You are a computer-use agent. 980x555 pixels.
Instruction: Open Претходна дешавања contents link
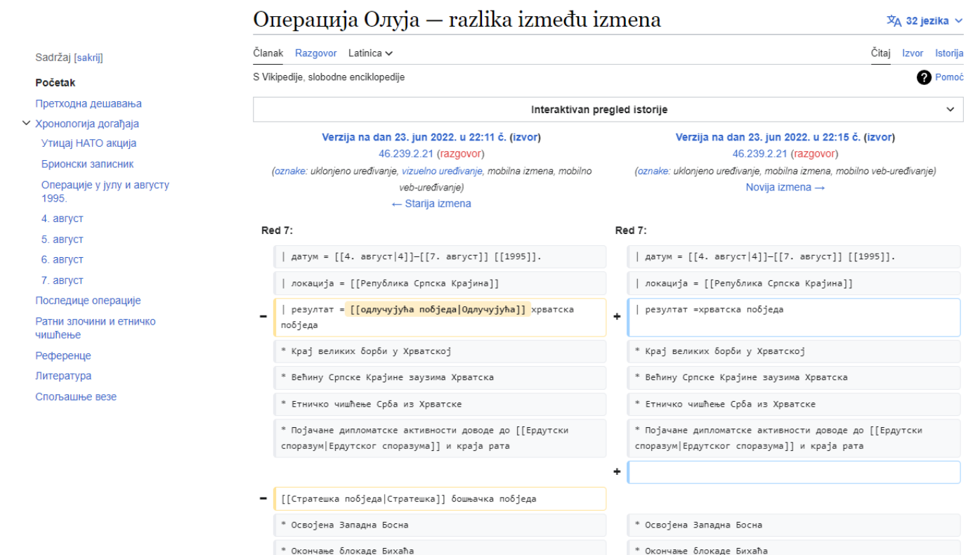(89, 103)
